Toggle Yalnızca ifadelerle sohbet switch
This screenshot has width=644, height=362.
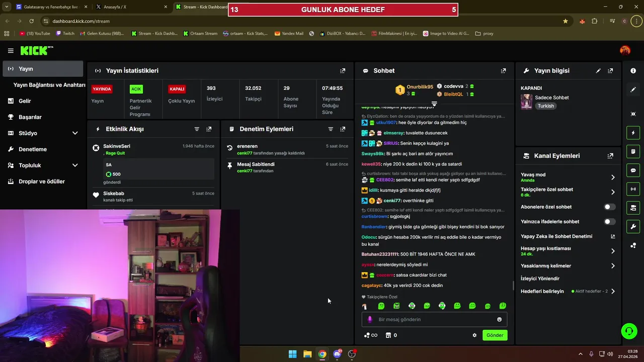click(609, 222)
